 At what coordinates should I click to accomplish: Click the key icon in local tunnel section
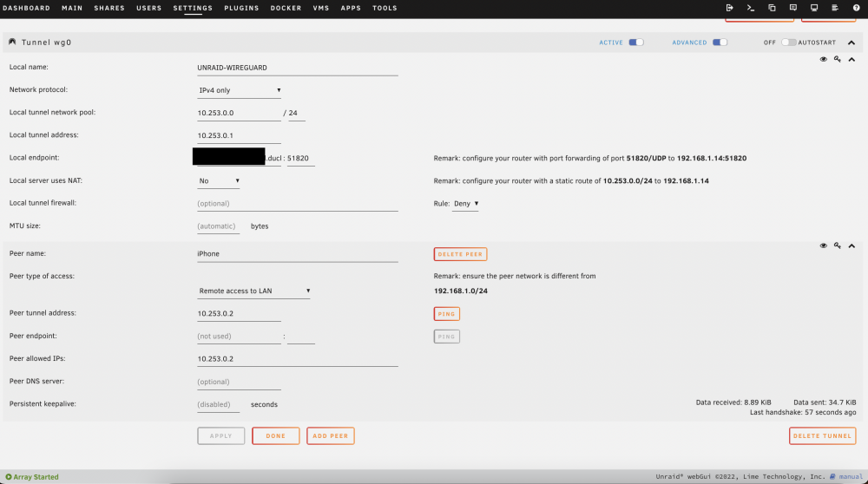(x=838, y=59)
